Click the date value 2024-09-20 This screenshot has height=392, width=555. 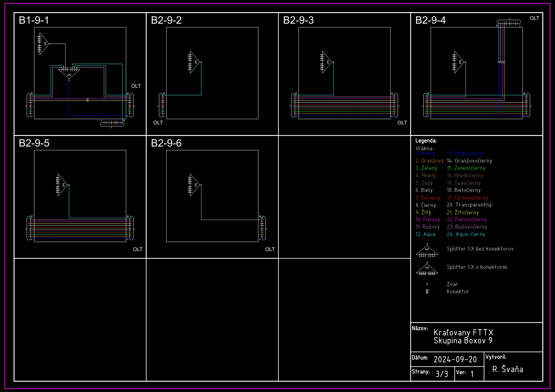tap(455, 360)
